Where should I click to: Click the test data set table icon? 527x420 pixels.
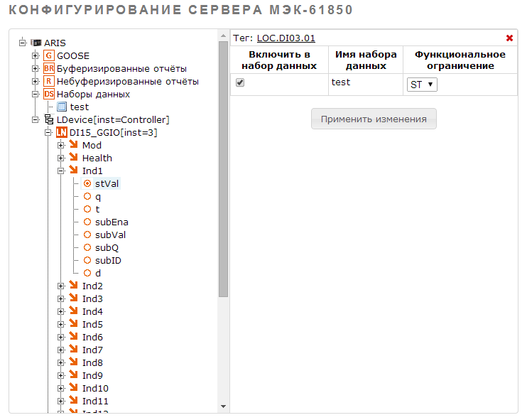point(62,107)
